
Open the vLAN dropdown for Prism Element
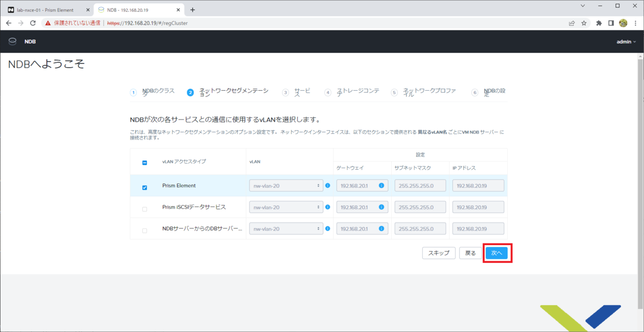click(286, 186)
